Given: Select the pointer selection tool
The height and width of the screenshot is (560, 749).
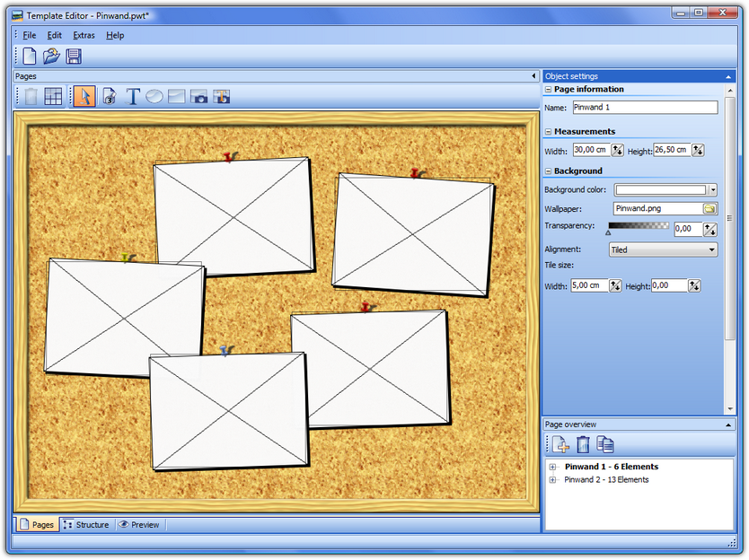Looking at the screenshot, I should [84, 96].
